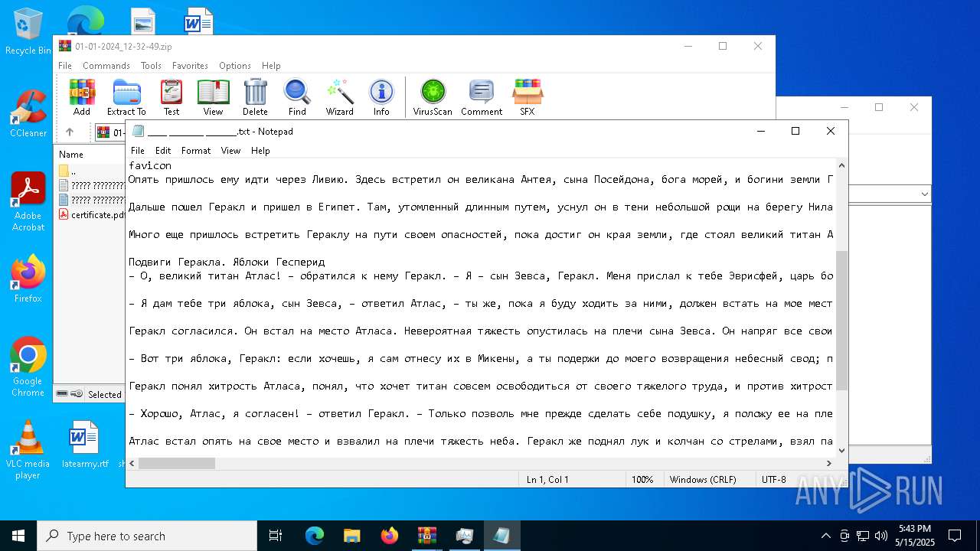Viewport: 980px width, 551px height.
Task: Open Firefox desktop shortcut
Action: point(28,279)
